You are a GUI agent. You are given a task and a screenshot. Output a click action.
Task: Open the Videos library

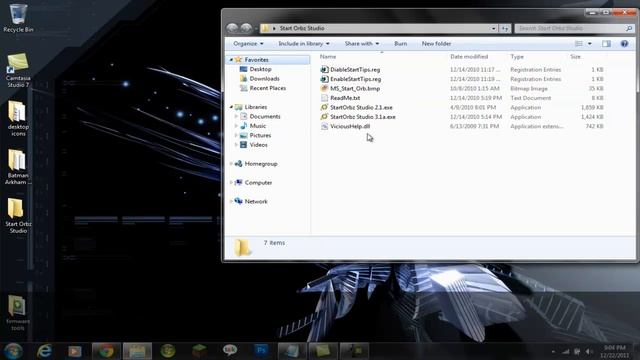coord(258,145)
